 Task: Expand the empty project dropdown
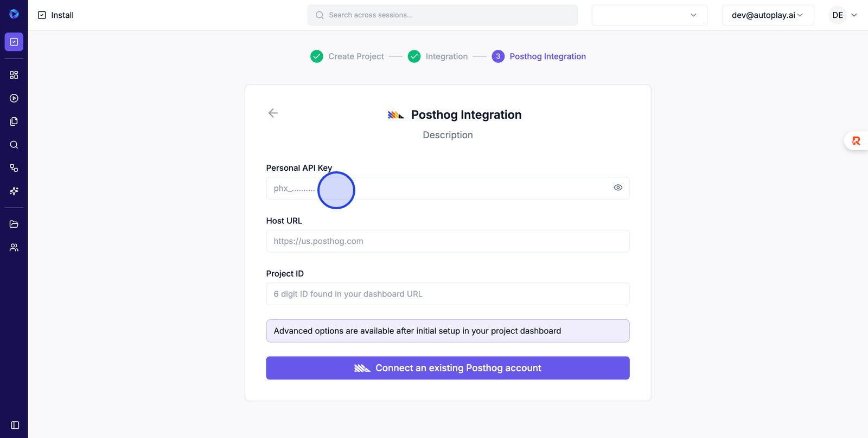coord(649,15)
